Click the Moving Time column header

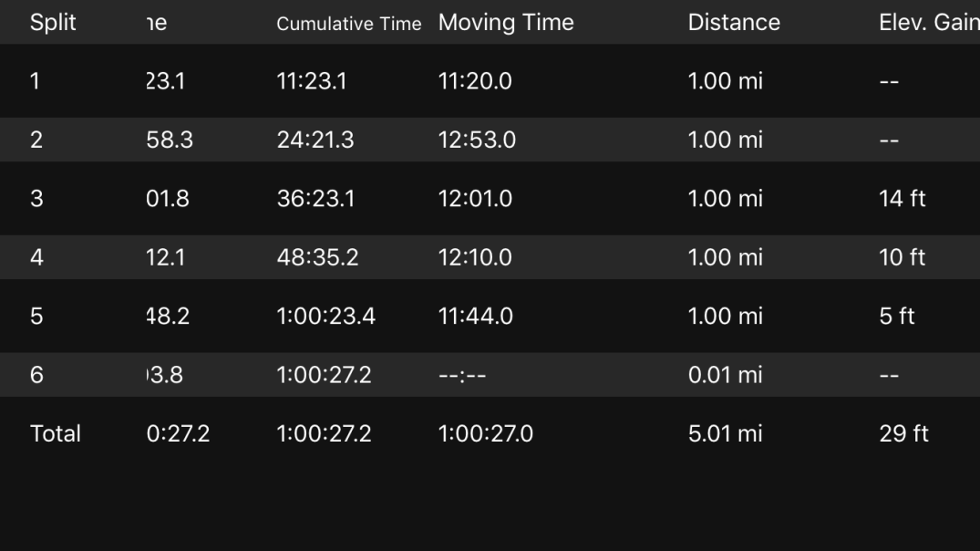click(x=506, y=23)
